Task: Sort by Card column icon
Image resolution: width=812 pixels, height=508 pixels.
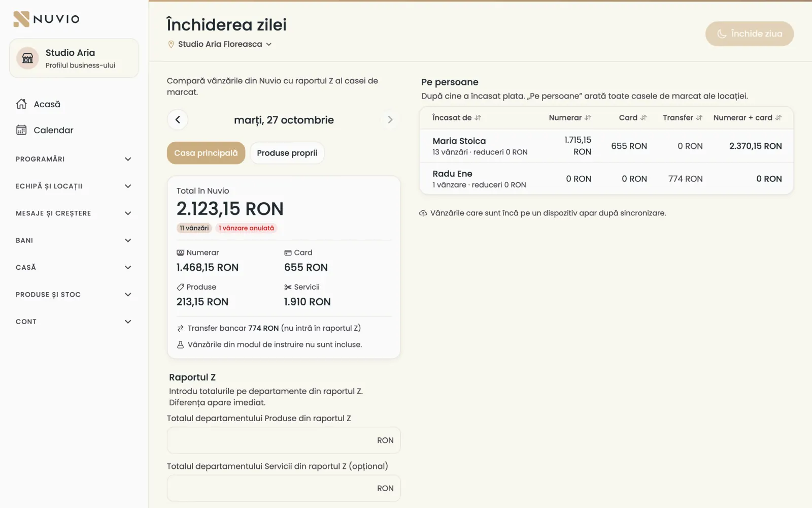Action: [x=644, y=118]
